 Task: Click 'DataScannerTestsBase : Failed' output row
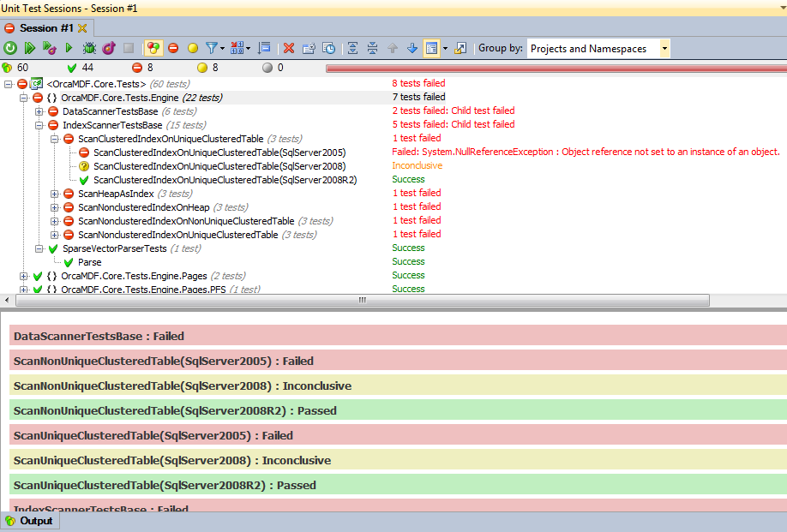point(398,336)
